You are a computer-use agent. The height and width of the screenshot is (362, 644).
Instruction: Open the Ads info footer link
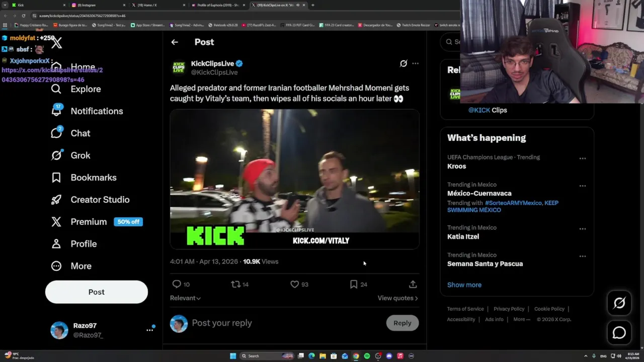[494, 319]
